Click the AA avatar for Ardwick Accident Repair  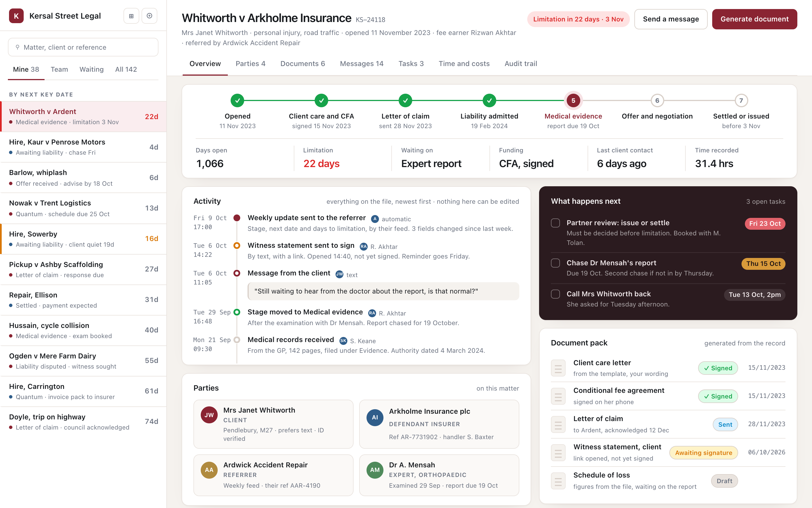(x=209, y=470)
